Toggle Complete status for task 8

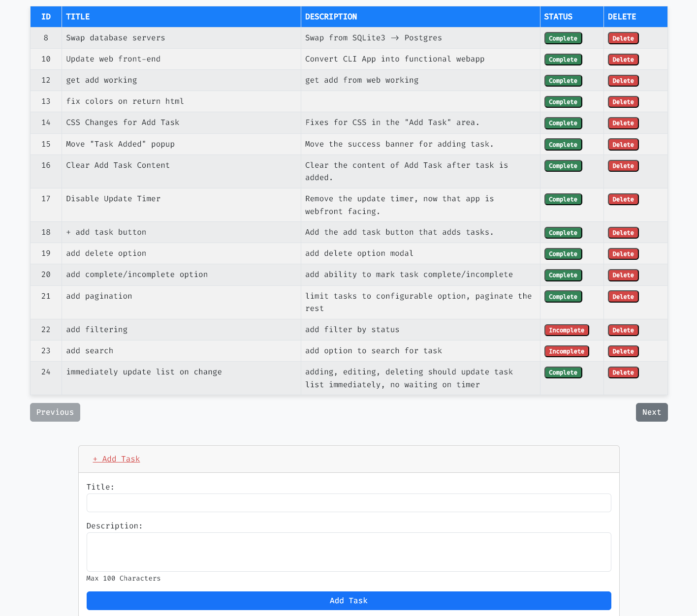pos(563,38)
